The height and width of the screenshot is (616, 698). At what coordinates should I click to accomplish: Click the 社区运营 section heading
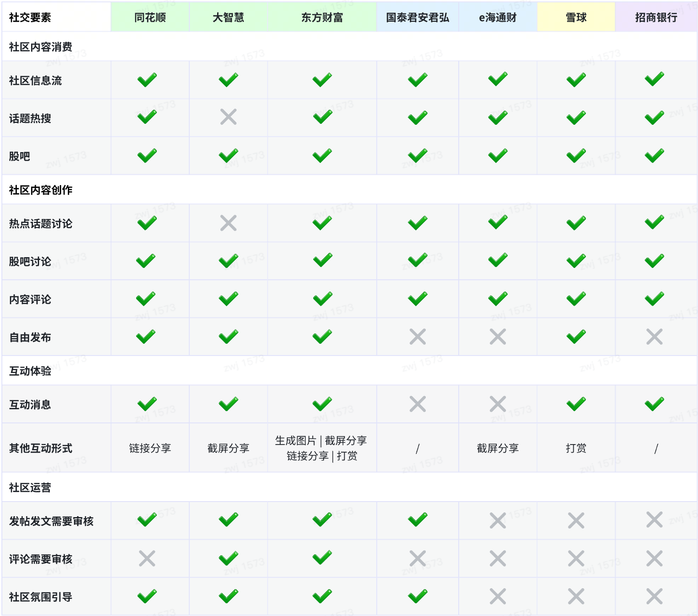30,487
